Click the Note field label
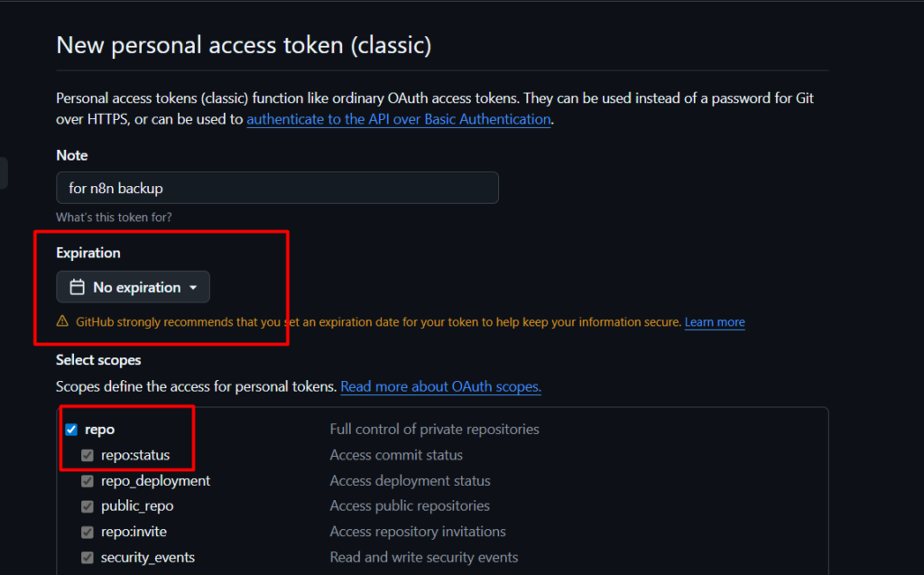924x575 pixels. [x=72, y=155]
